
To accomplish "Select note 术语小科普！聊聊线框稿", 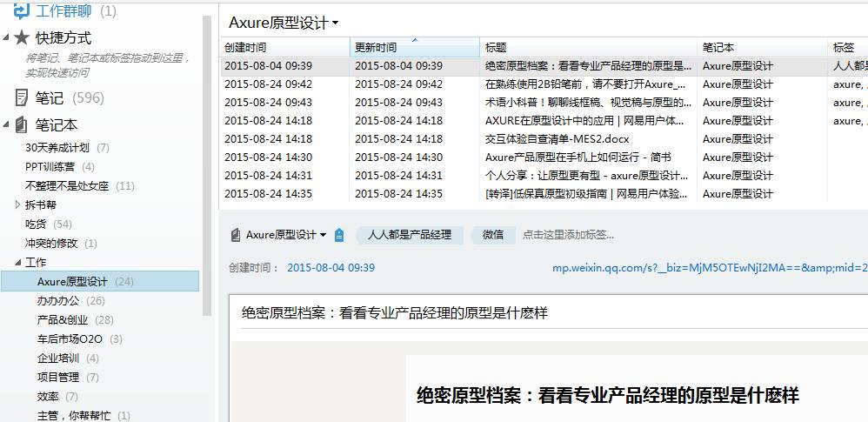I will (544, 103).
